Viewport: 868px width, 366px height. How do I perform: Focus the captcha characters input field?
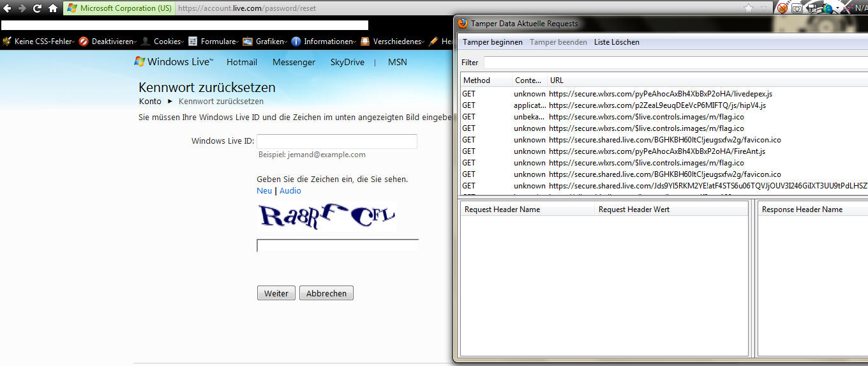[338, 245]
